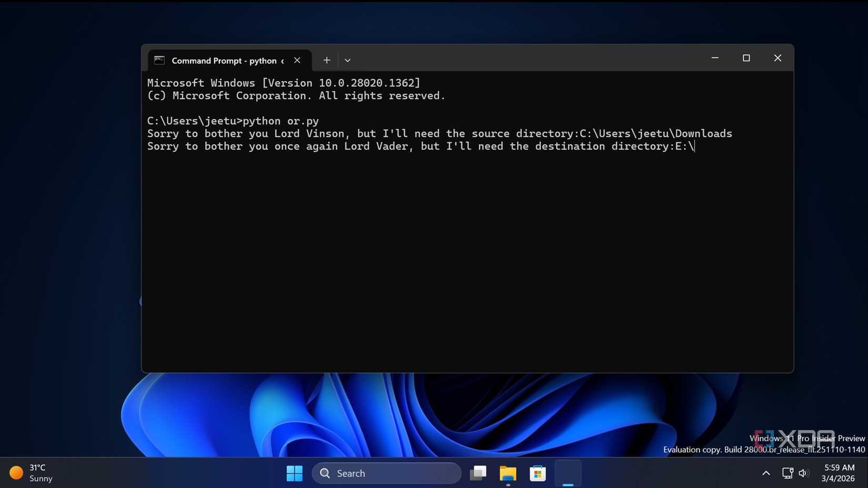Open the 31°C Sunny weather widget
Image resolution: width=868 pixels, height=488 pixels.
point(32,473)
